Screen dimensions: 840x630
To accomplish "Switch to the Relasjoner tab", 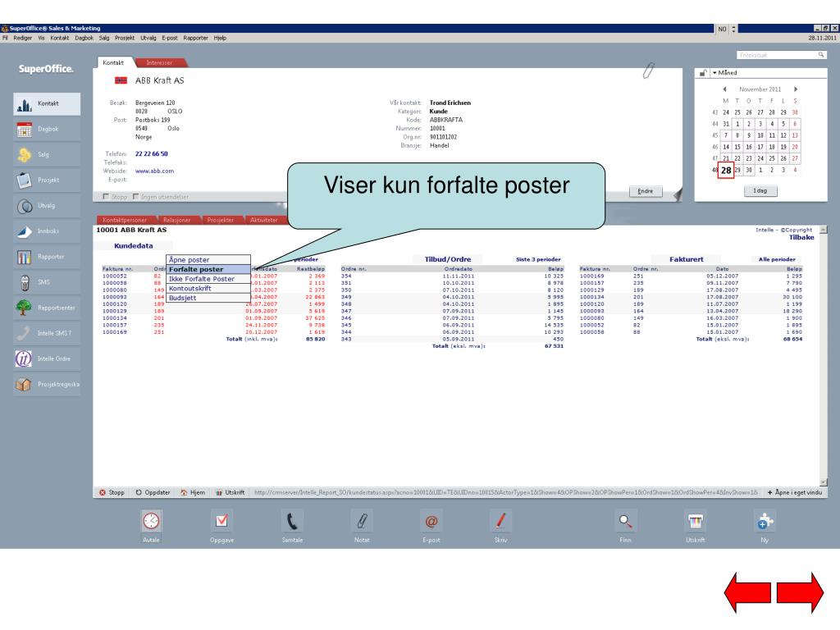I will [x=177, y=220].
